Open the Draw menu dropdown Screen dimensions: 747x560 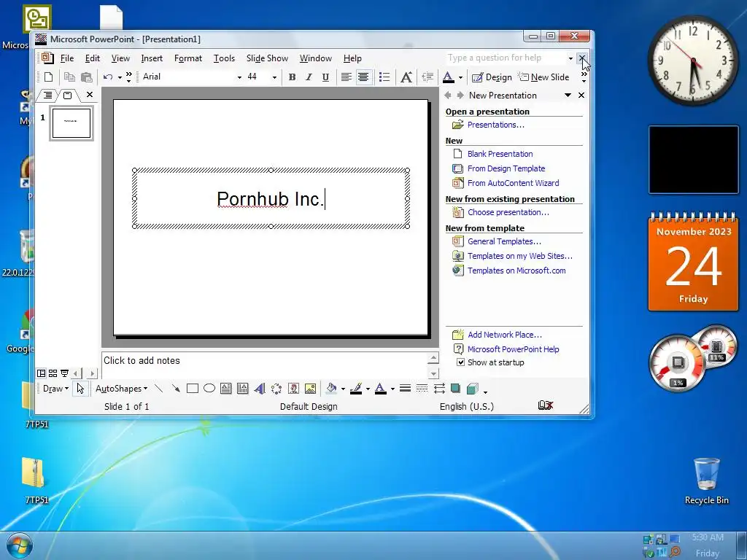pyautogui.click(x=55, y=389)
